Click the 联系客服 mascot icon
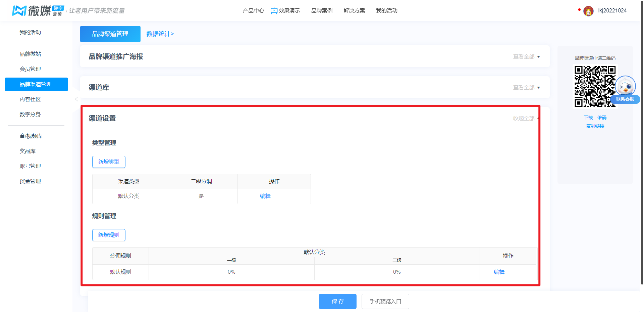This screenshot has height=312, width=644. [x=625, y=87]
